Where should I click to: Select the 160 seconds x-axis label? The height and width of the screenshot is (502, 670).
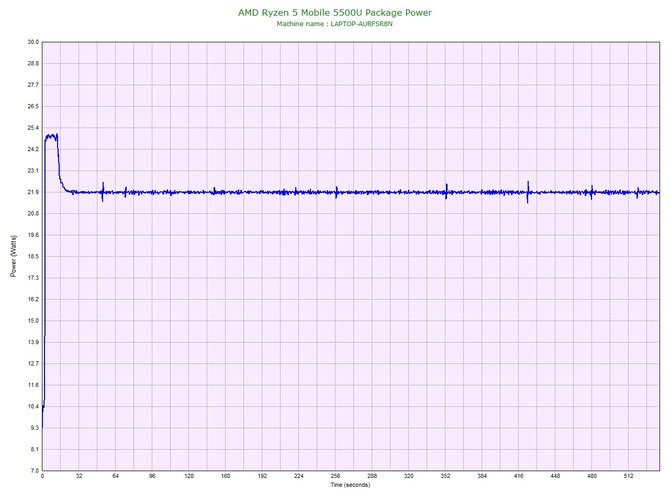pyautogui.click(x=226, y=476)
